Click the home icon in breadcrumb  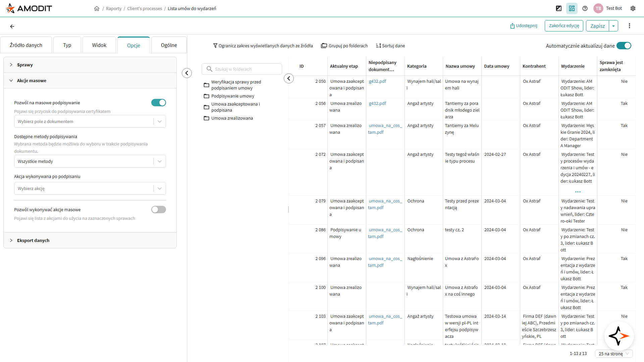point(97,8)
